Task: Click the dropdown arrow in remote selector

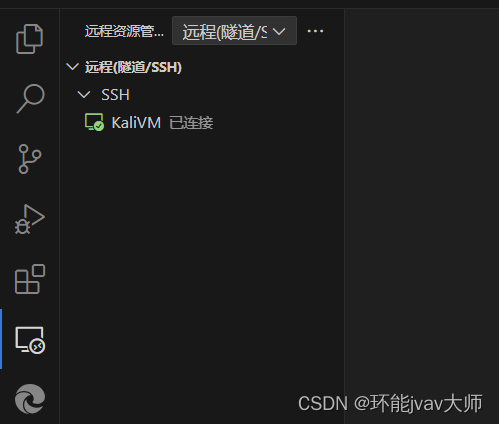Action: (x=279, y=31)
